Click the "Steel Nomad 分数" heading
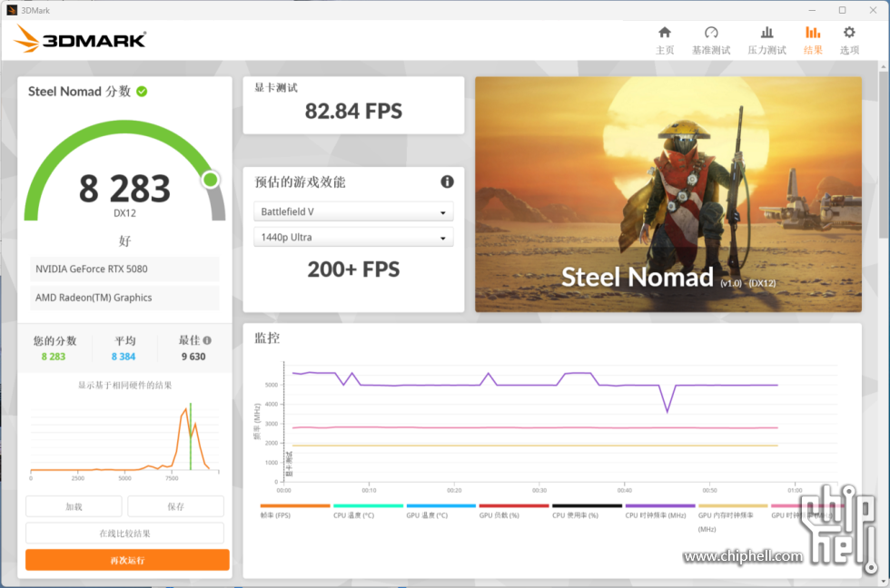Image resolution: width=890 pixels, height=588 pixels. coord(80,92)
